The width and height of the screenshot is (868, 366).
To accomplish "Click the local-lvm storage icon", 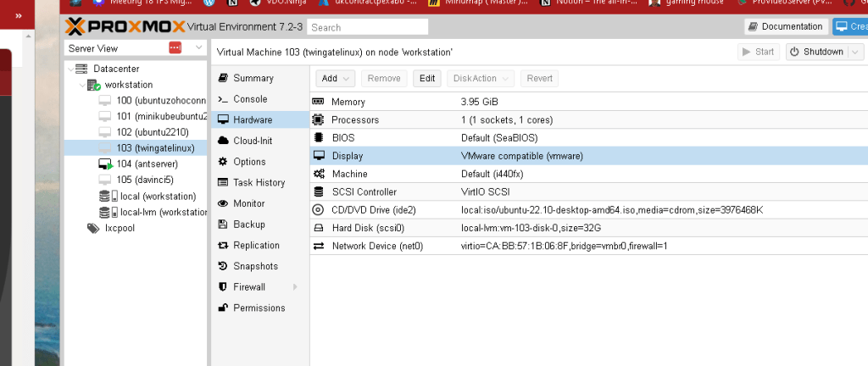I will (108, 213).
